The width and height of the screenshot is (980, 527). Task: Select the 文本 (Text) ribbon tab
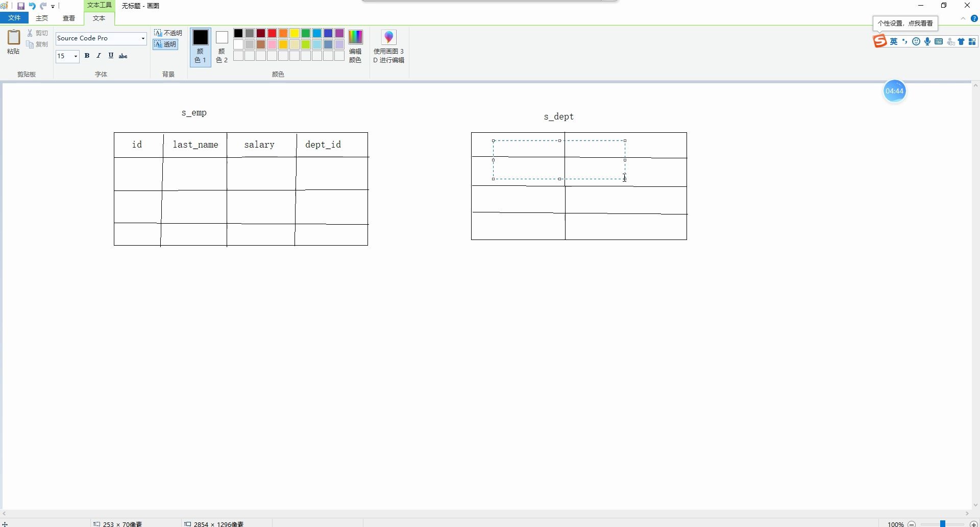point(99,18)
